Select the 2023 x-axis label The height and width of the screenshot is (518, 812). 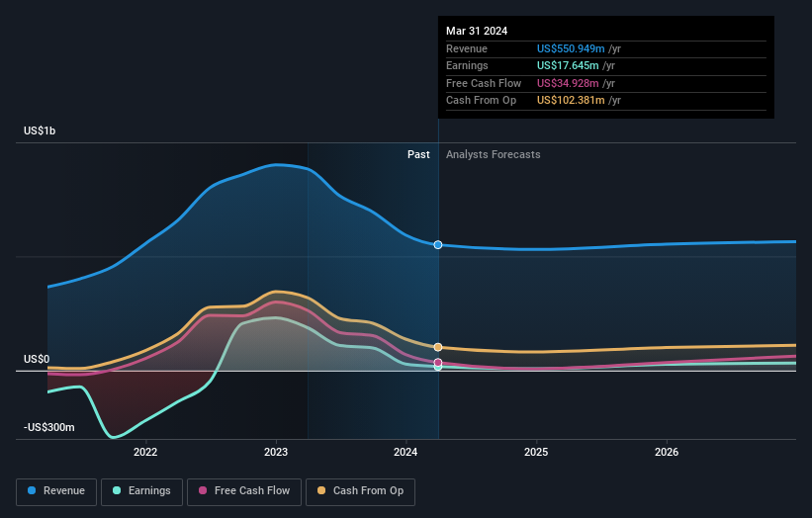click(276, 453)
